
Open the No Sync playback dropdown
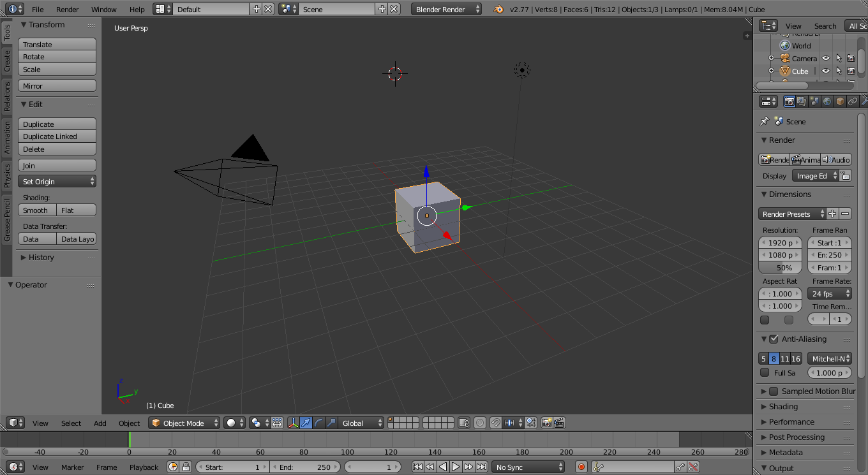coord(528,467)
